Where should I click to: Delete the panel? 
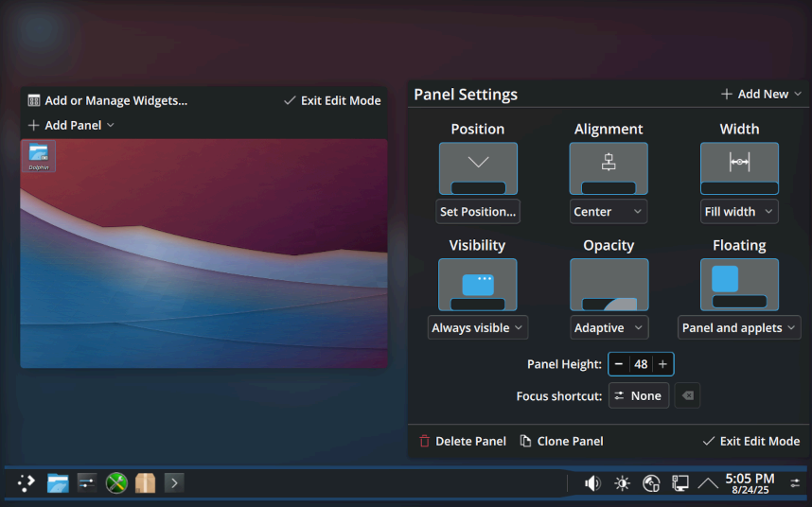(x=463, y=441)
